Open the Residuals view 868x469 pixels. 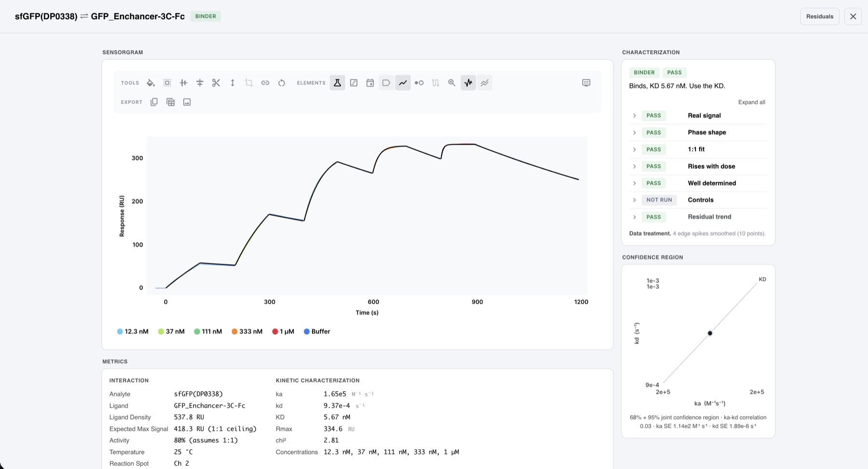click(x=820, y=16)
